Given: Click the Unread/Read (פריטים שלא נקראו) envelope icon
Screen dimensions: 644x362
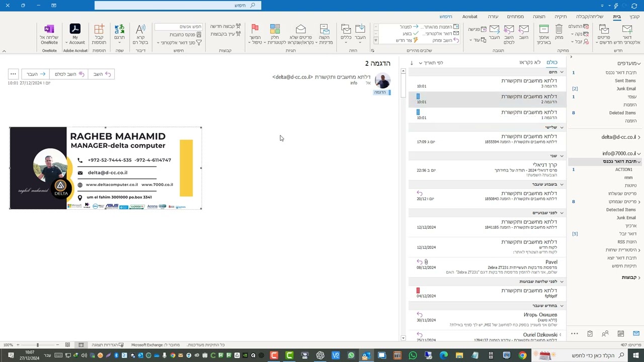Looking at the screenshot, I should (x=301, y=29).
